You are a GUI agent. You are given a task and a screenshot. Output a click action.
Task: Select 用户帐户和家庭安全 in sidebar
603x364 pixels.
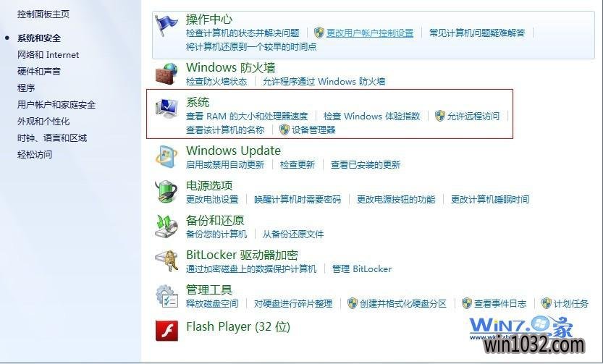tap(56, 104)
